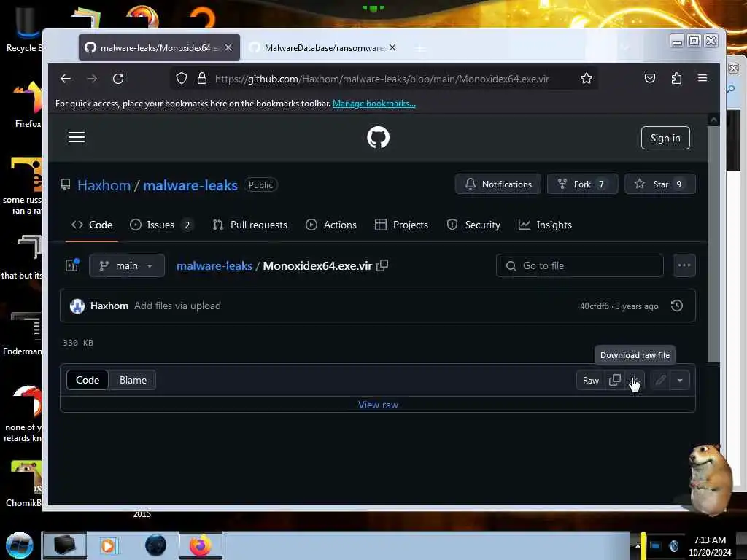Click the page vertical scrollbar

pos(713,243)
